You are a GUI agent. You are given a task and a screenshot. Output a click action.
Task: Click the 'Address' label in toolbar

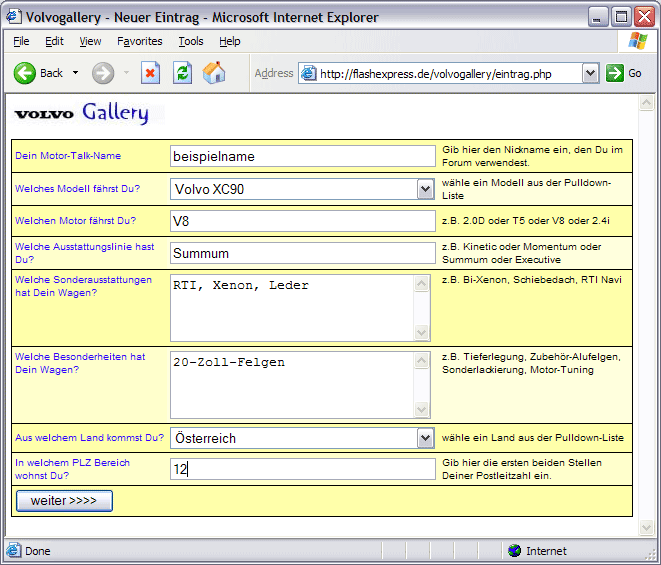click(274, 73)
